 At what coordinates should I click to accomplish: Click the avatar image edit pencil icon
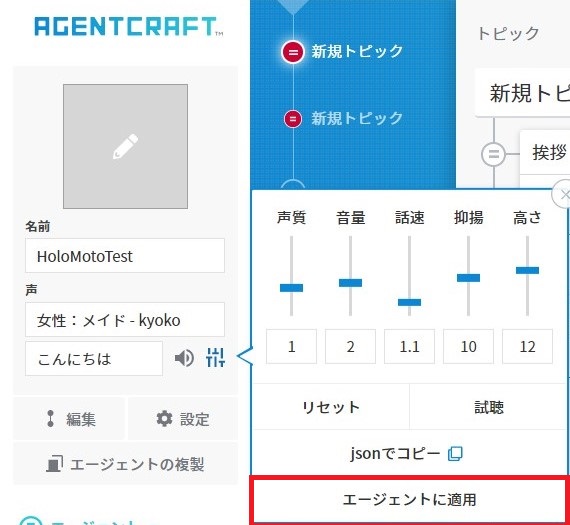125,146
